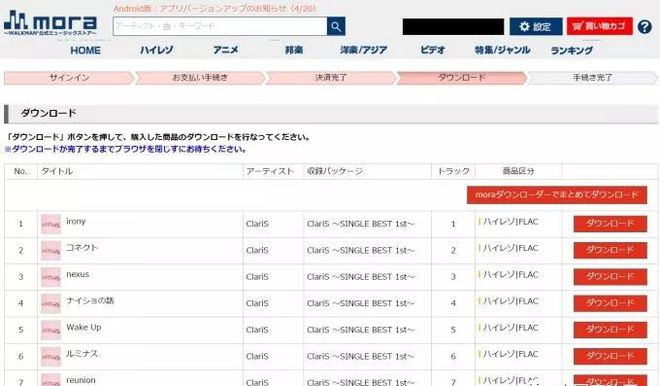
Task: Click the ダウンロード progress step
Action: [x=462, y=78]
